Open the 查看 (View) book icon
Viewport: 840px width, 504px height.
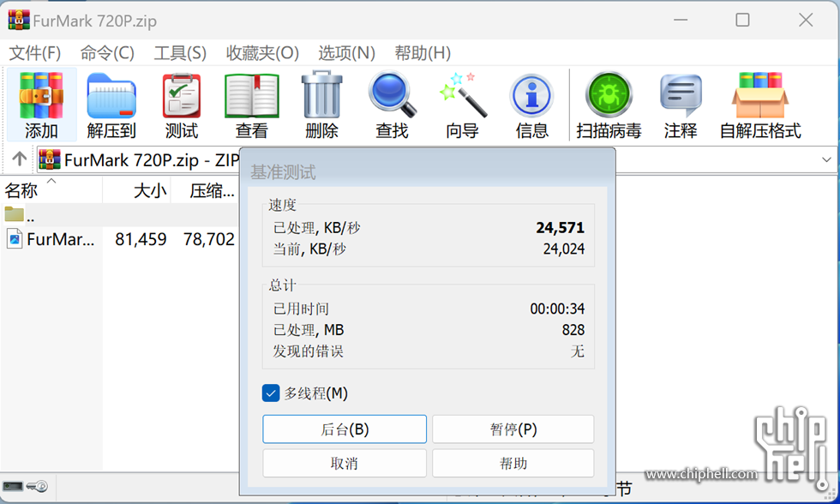click(252, 95)
